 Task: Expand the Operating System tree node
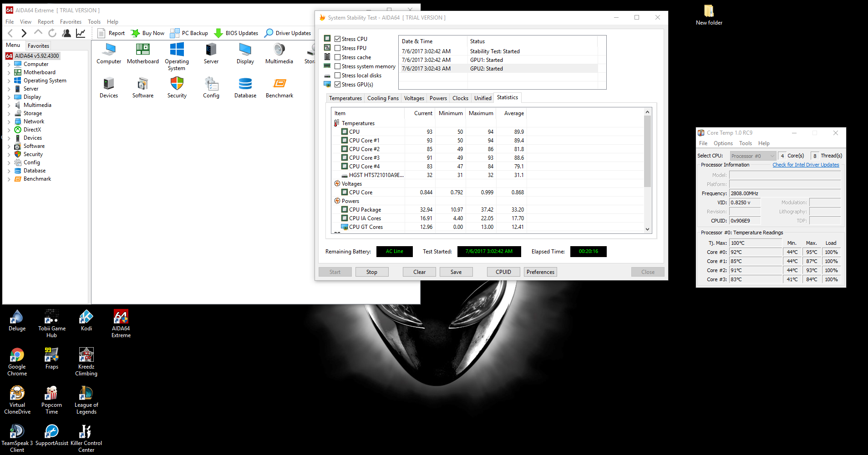pyautogui.click(x=9, y=81)
